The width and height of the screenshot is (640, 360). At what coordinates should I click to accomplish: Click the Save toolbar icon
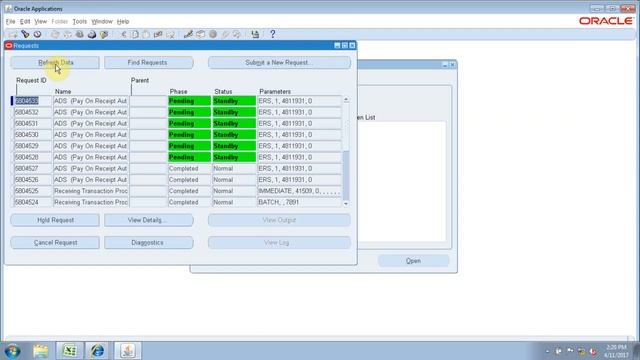click(55, 34)
